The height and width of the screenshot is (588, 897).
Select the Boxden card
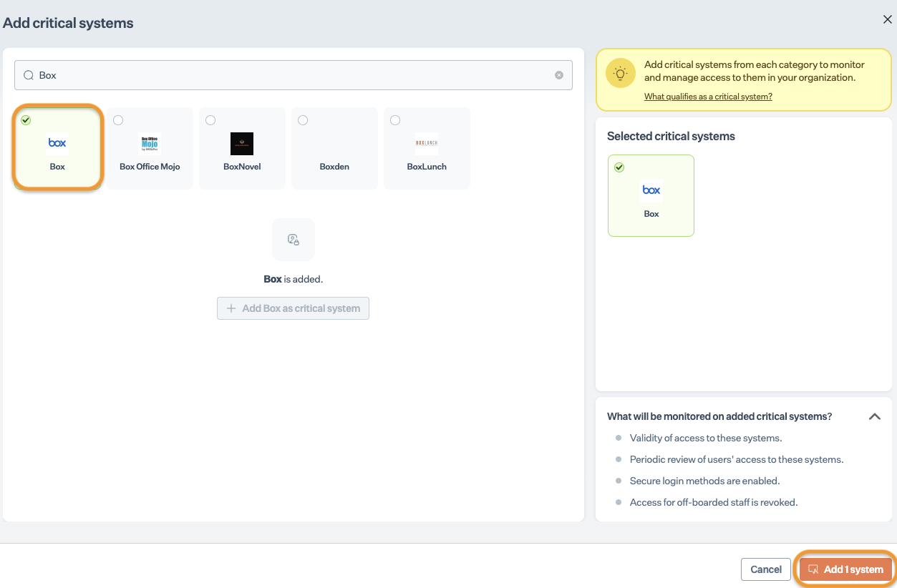[x=334, y=148]
